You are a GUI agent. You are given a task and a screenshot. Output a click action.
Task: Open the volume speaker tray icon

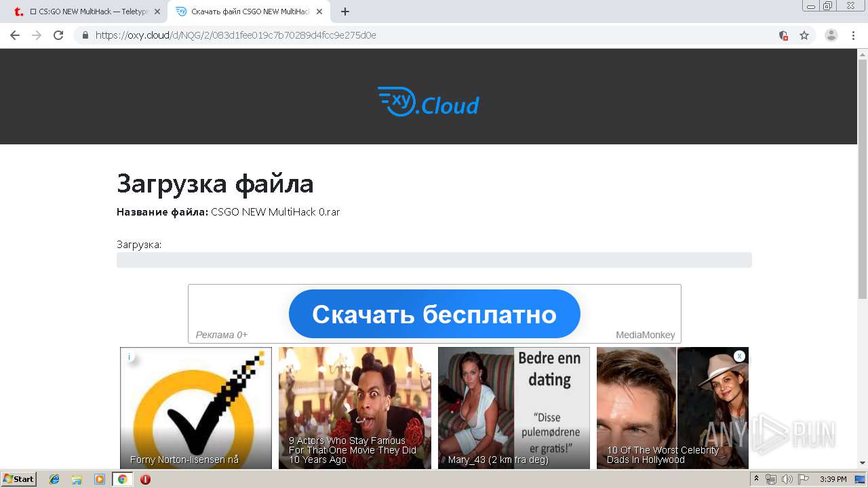(787, 479)
